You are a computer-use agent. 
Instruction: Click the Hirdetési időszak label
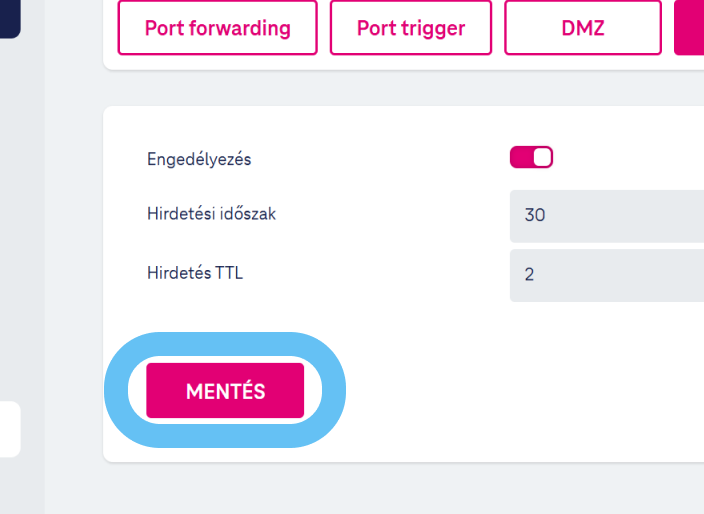211,213
